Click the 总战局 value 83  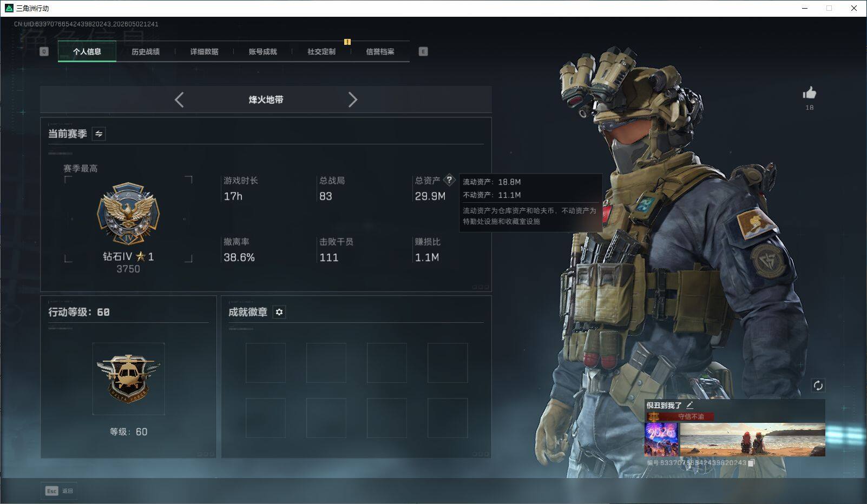point(326,196)
